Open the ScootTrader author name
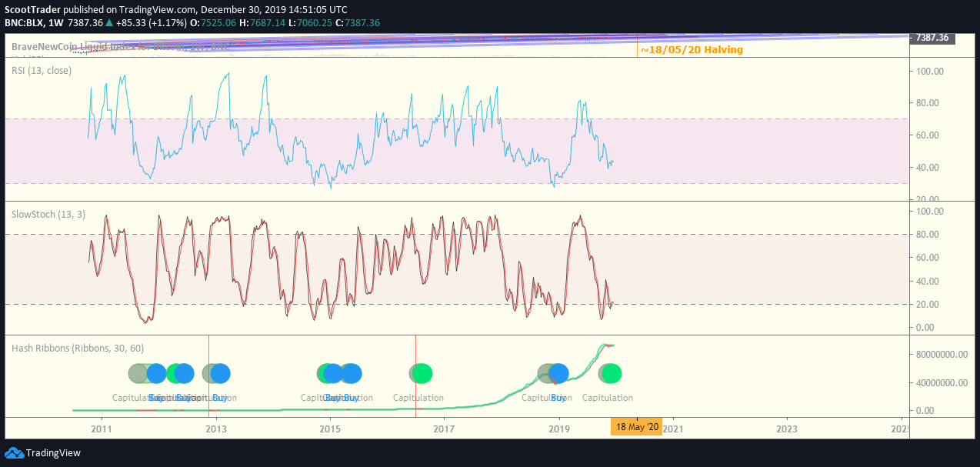 pos(33,9)
